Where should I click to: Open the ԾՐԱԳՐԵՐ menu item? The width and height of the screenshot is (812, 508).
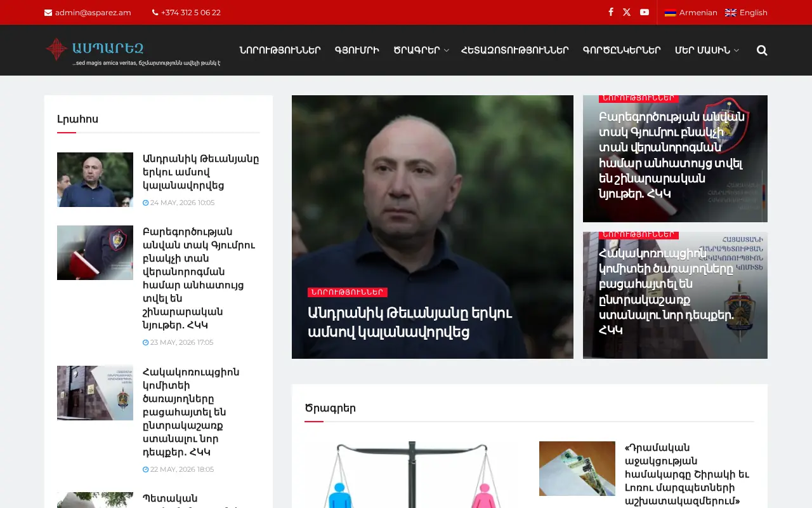tap(417, 50)
